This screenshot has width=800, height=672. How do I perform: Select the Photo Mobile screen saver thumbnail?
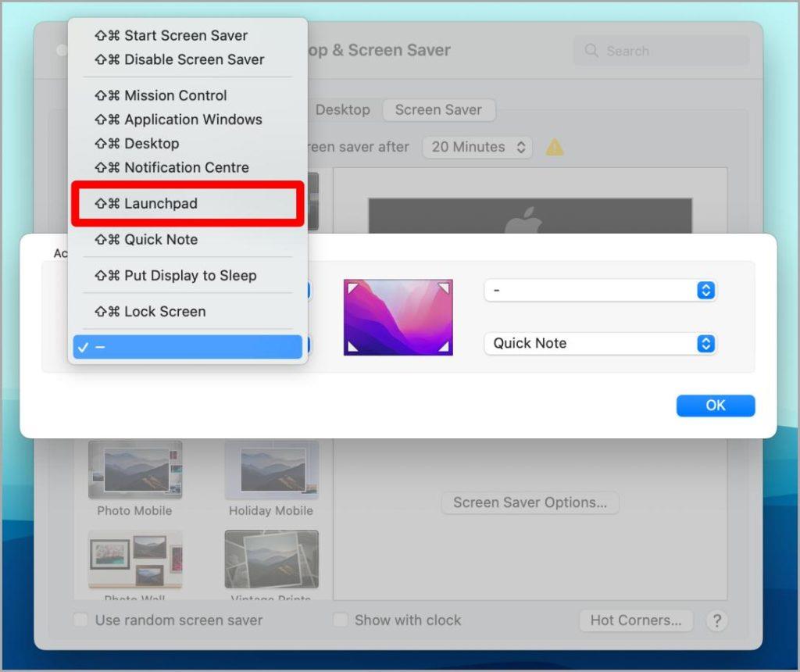(x=135, y=470)
